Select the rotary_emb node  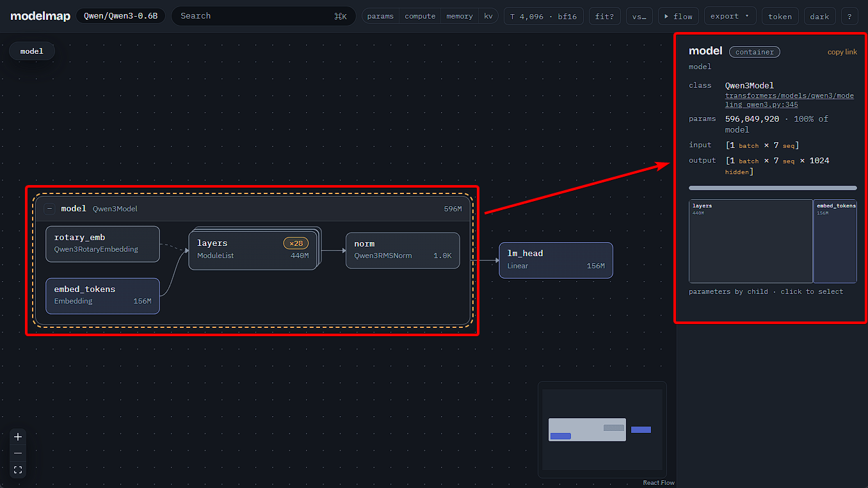coord(102,244)
